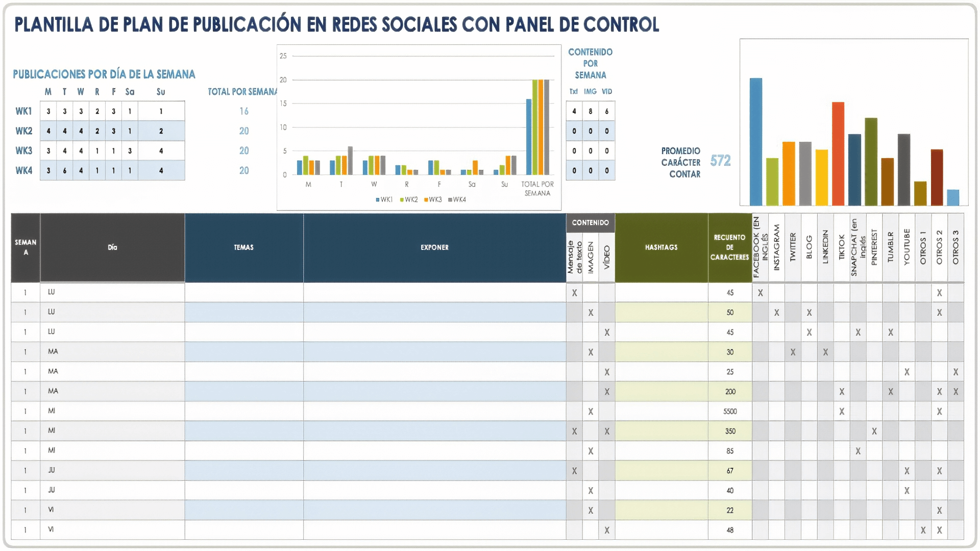Select the empty TEMAS cell in the 5500 row
The image size is (980, 551).
tap(244, 411)
